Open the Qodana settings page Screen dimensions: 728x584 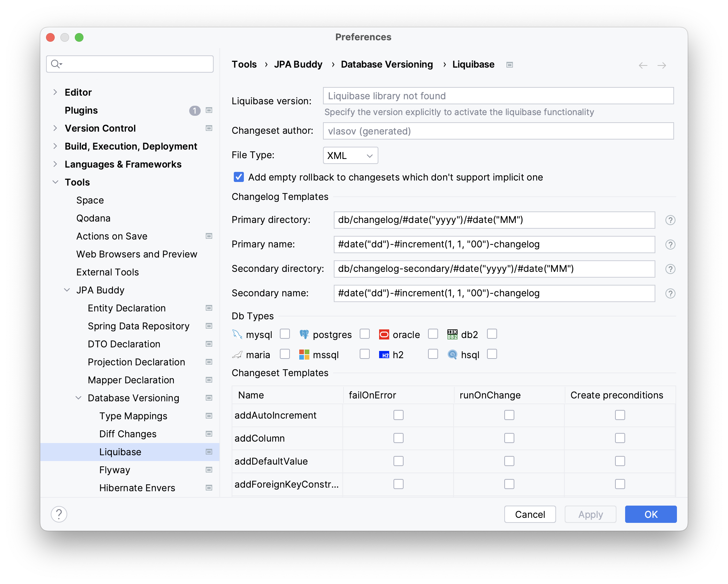(x=93, y=218)
